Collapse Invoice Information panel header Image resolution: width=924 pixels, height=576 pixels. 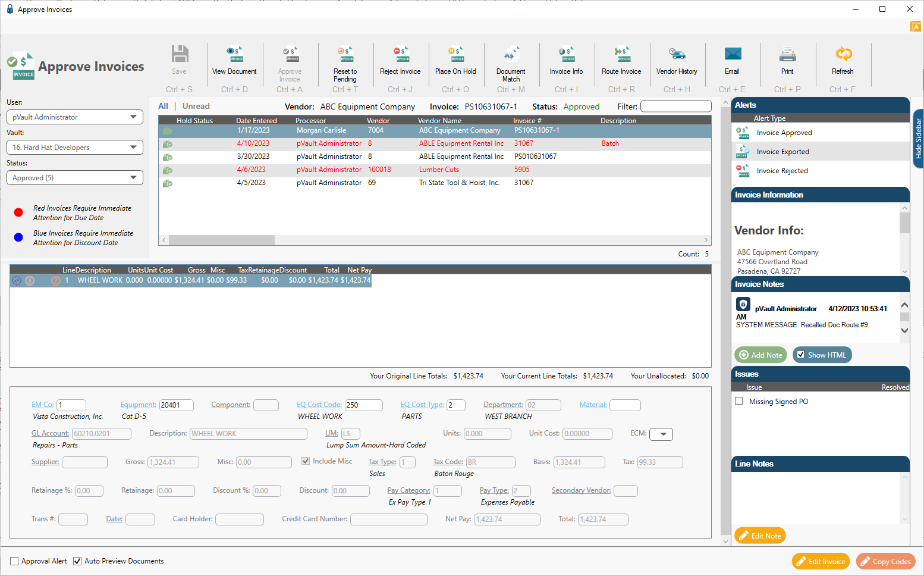[x=821, y=195]
